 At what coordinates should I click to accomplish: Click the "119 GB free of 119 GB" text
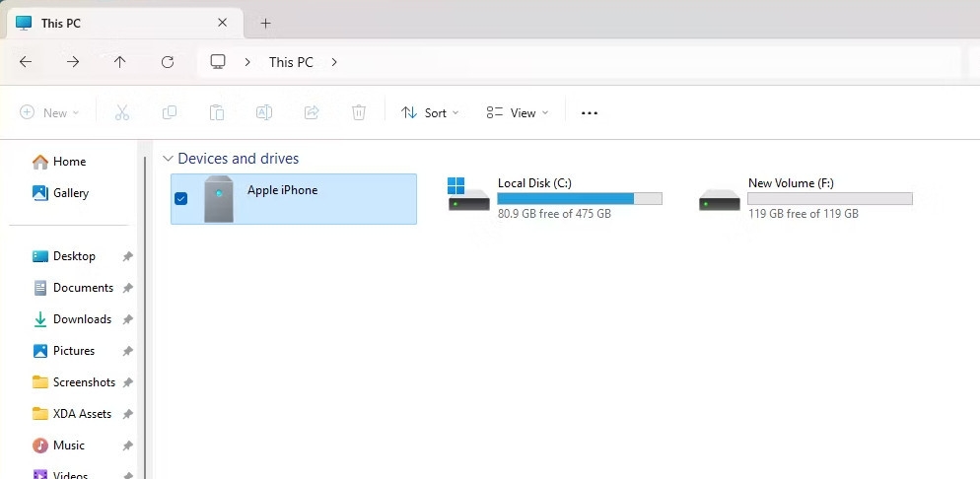[x=804, y=214]
